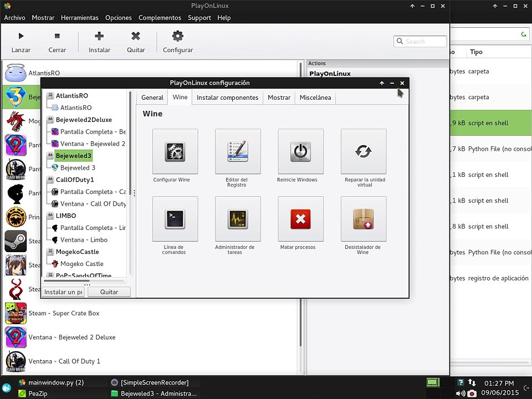Open Administrador de tareas icon
This screenshot has height=399, width=532.
238,219
